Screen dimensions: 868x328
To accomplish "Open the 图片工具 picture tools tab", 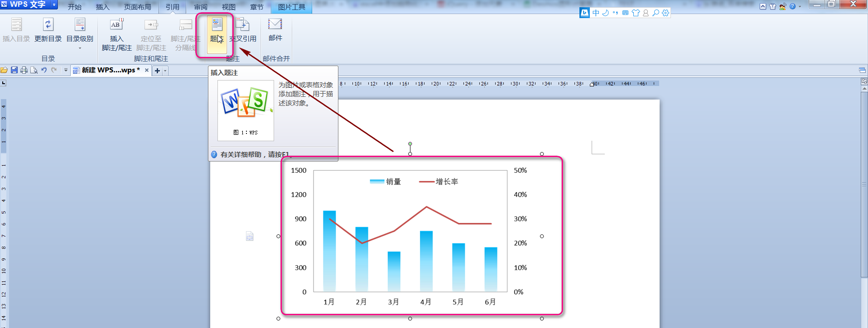I will pos(292,7).
